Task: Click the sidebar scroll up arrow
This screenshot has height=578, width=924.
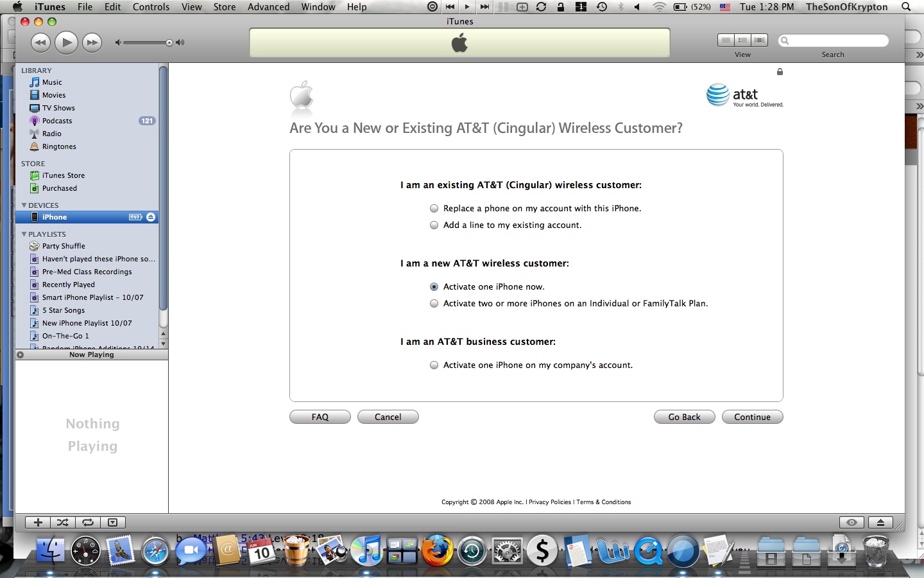Action: [164, 334]
